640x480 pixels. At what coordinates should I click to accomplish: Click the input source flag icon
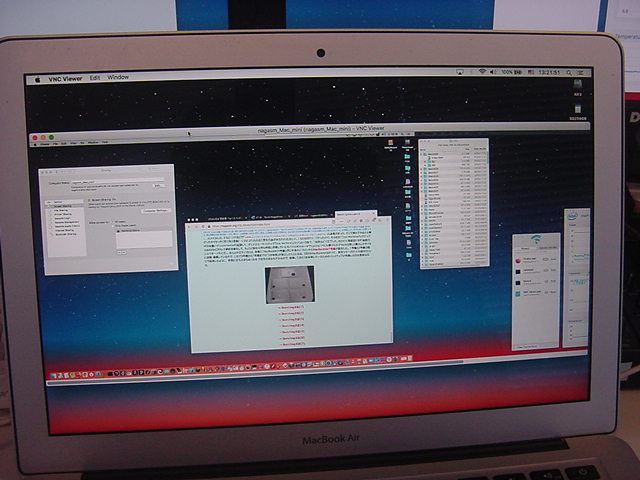pyautogui.click(x=531, y=72)
